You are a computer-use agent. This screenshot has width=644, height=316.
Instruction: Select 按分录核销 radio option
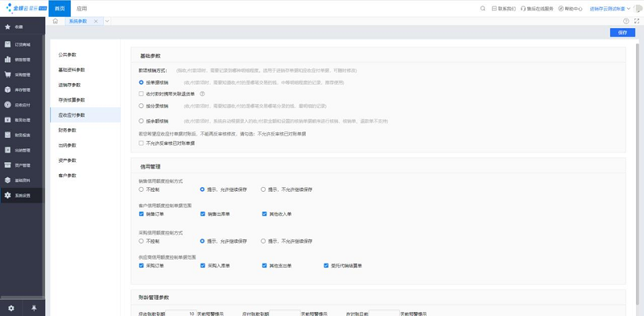coord(142,106)
